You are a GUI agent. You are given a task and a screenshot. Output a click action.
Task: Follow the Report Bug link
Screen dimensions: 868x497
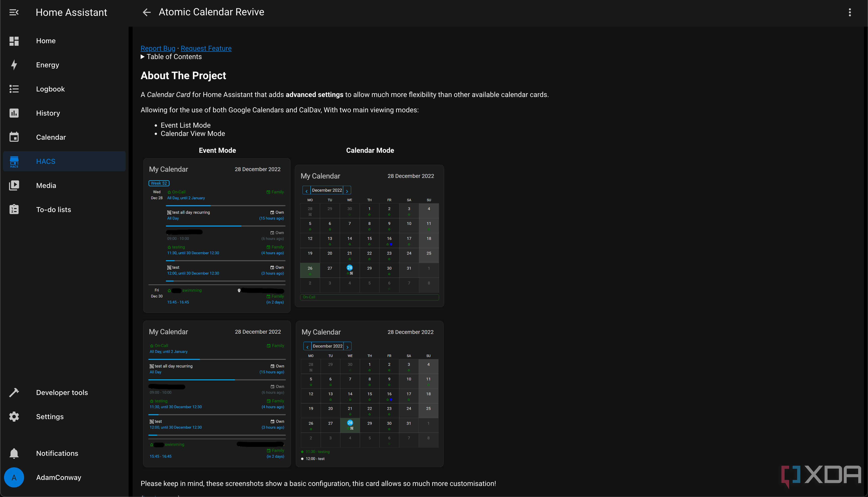click(158, 48)
